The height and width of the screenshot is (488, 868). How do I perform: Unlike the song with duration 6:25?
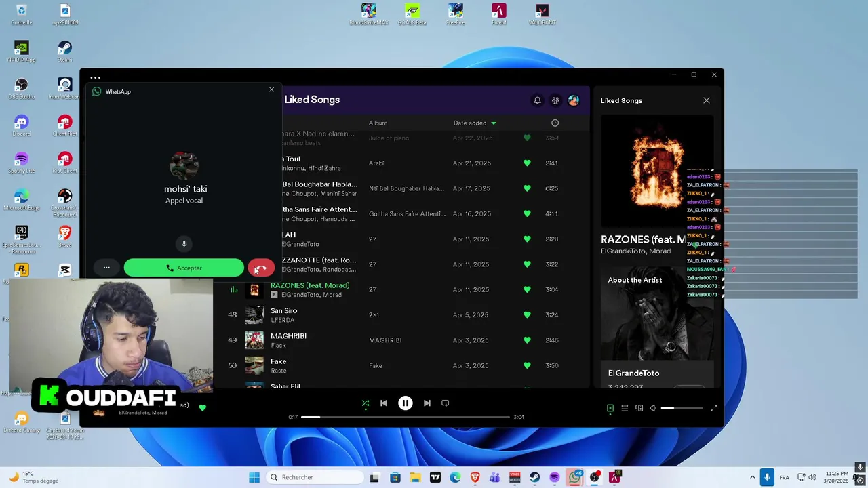pyautogui.click(x=527, y=188)
